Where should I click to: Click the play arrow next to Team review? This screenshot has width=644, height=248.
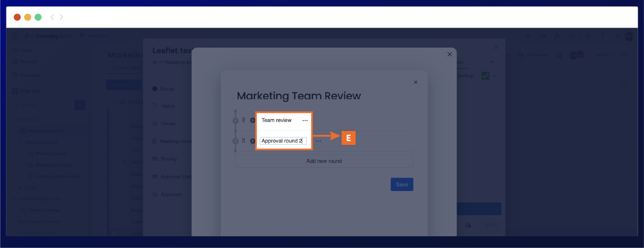tap(253, 120)
